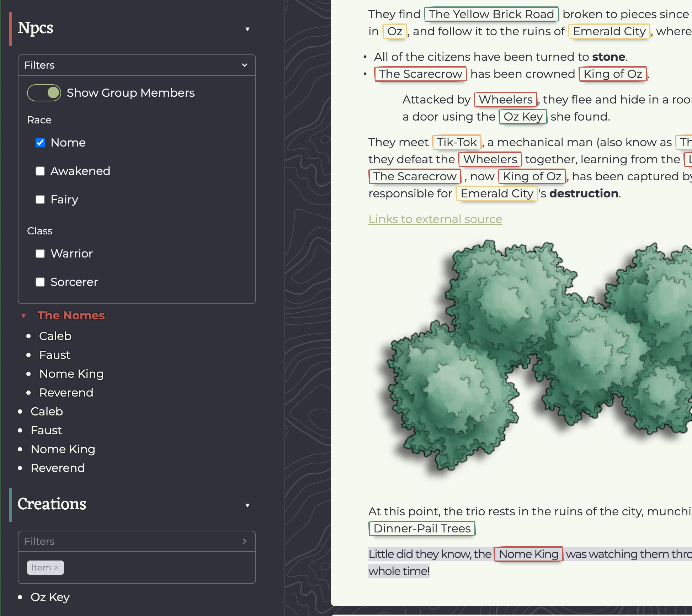692x616 pixels.
Task: Open Oz Key in Creations list
Action: 50,597
